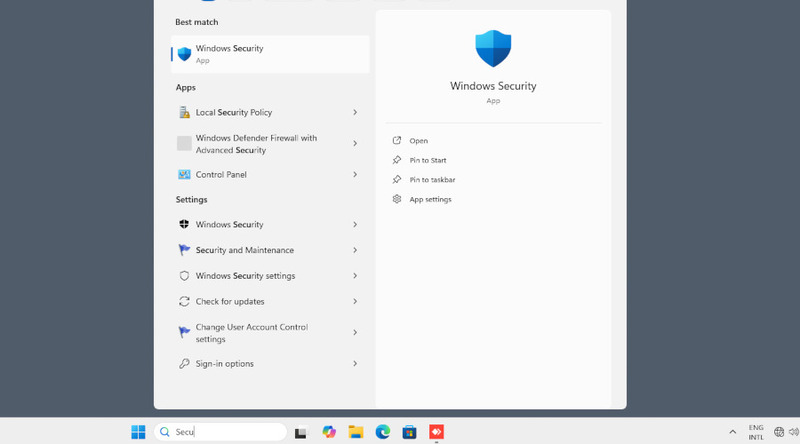Show hidden system tray icons
The image size is (800, 444).
733,432
